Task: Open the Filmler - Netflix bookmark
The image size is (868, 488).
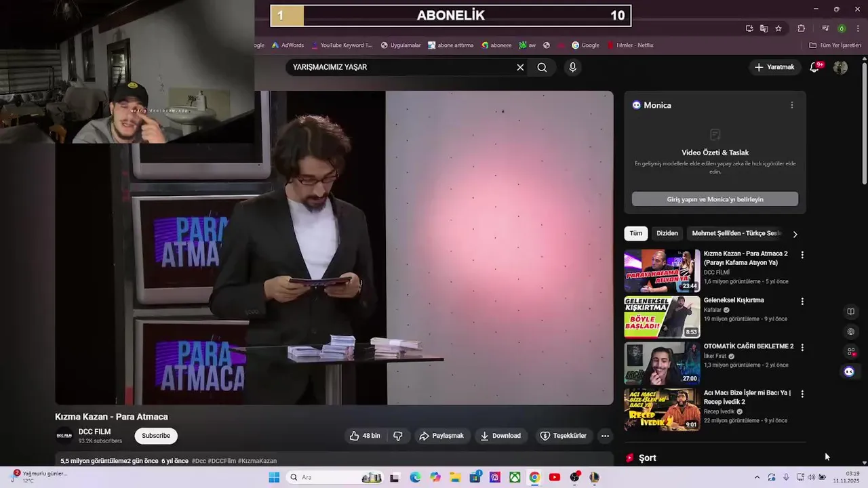Action: tap(630, 45)
